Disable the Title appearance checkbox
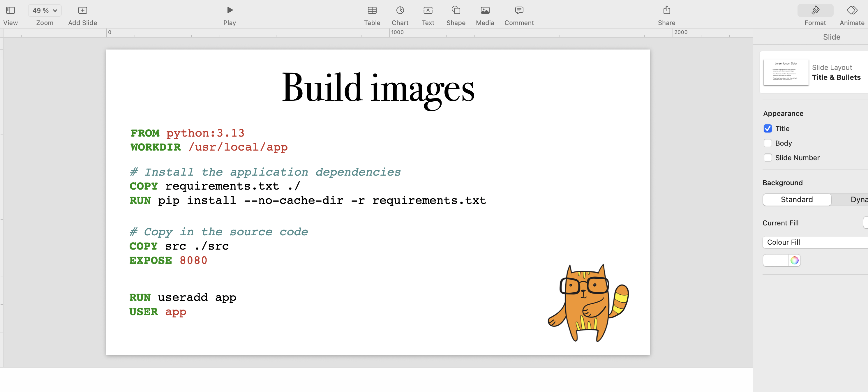Image resolution: width=868 pixels, height=392 pixels. point(768,129)
